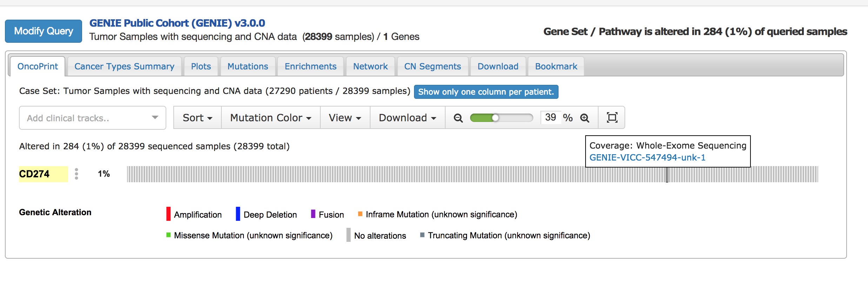
Task: Adjust the oncoprint zoom slider handle
Action: [495, 118]
